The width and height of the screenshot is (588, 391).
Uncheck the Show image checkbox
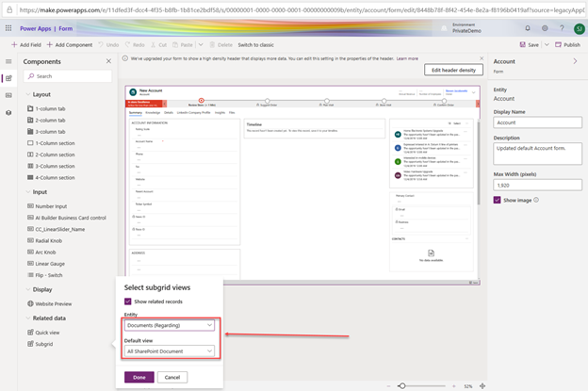click(498, 200)
